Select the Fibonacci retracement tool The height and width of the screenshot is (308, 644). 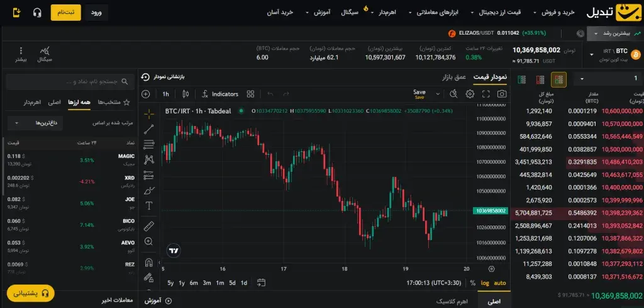(x=149, y=144)
